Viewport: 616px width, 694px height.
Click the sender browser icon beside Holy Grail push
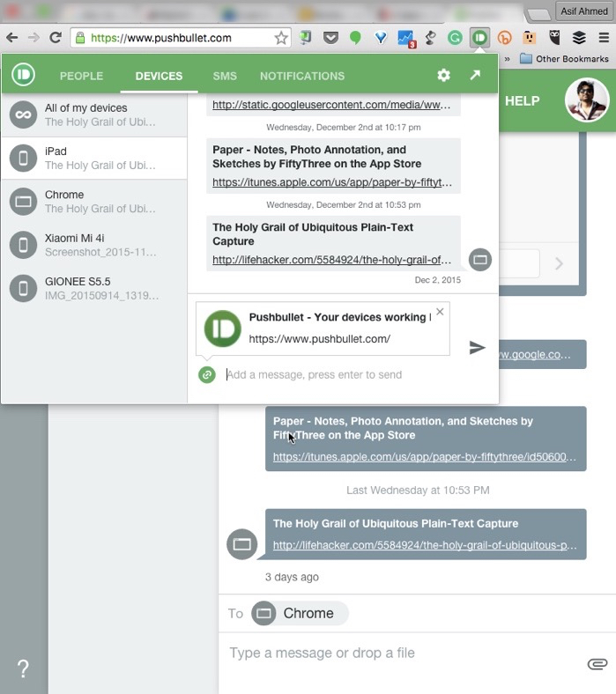click(480, 260)
